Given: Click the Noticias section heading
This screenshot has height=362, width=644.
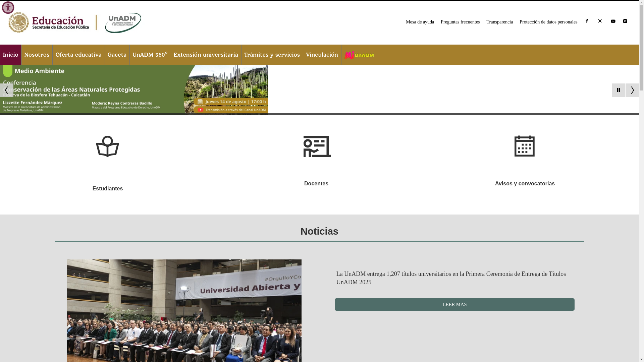Looking at the screenshot, I should [x=319, y=231].
